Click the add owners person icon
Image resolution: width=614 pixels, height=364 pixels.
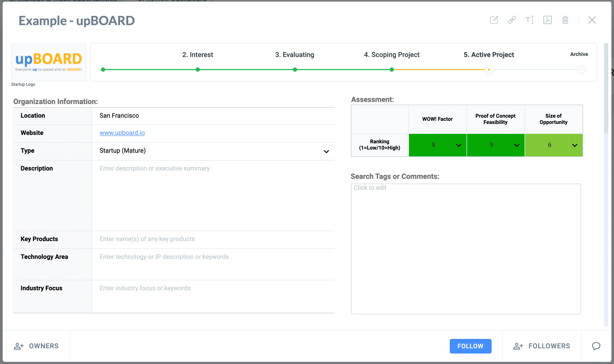(19, 346)
